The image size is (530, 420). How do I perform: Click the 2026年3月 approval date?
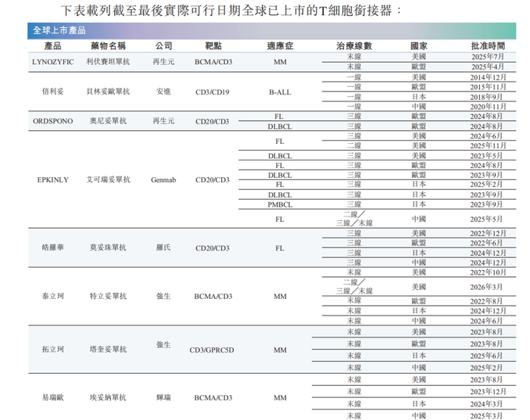[486, 288]
